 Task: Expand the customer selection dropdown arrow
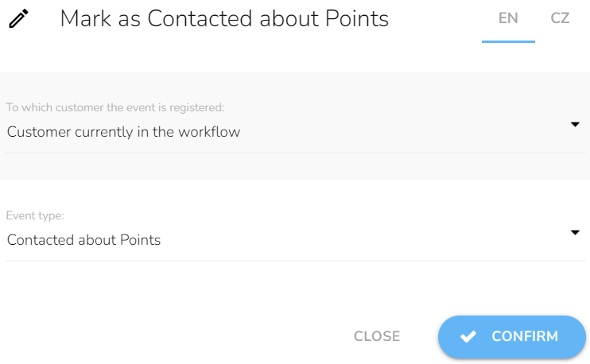pos(575,125)
